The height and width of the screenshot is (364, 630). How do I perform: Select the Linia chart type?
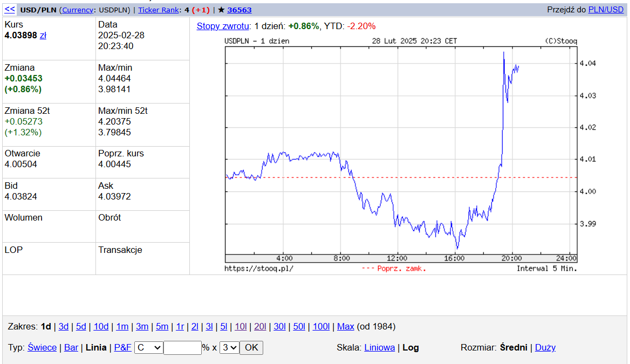[x=96, y=347]
